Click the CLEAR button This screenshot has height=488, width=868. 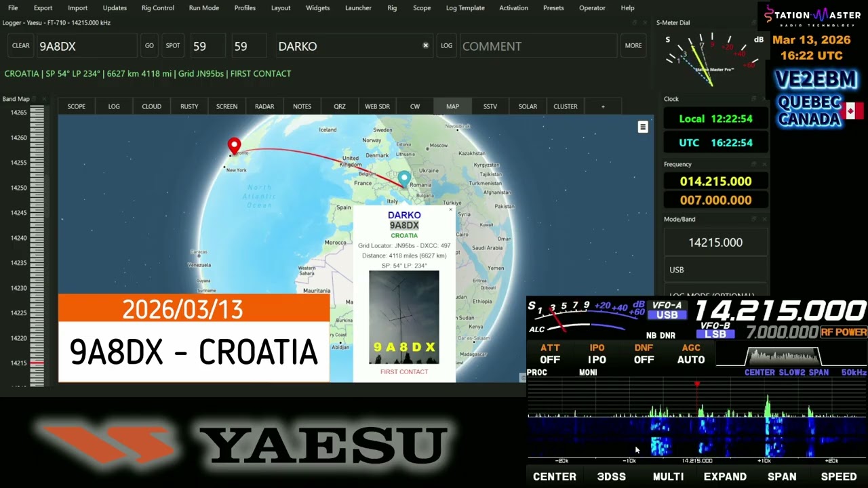21,45
